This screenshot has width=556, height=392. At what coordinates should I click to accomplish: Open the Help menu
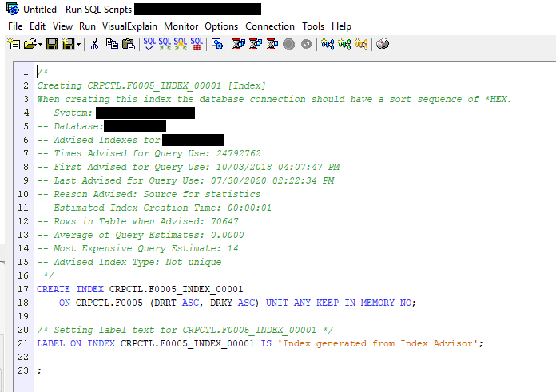[341, 26]
